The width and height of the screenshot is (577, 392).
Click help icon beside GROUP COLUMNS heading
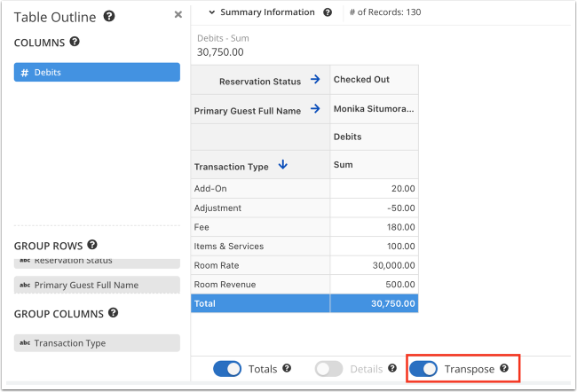pos(112,312)
